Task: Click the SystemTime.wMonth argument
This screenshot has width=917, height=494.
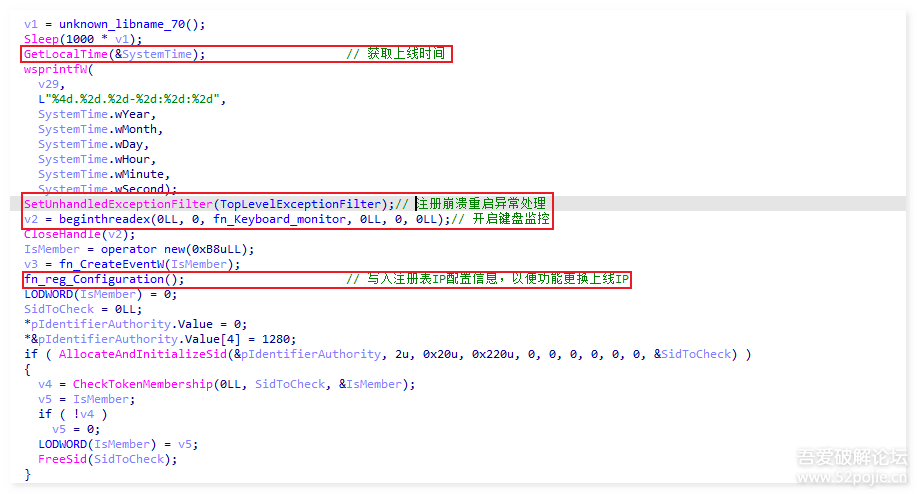Action: [100, 129]
